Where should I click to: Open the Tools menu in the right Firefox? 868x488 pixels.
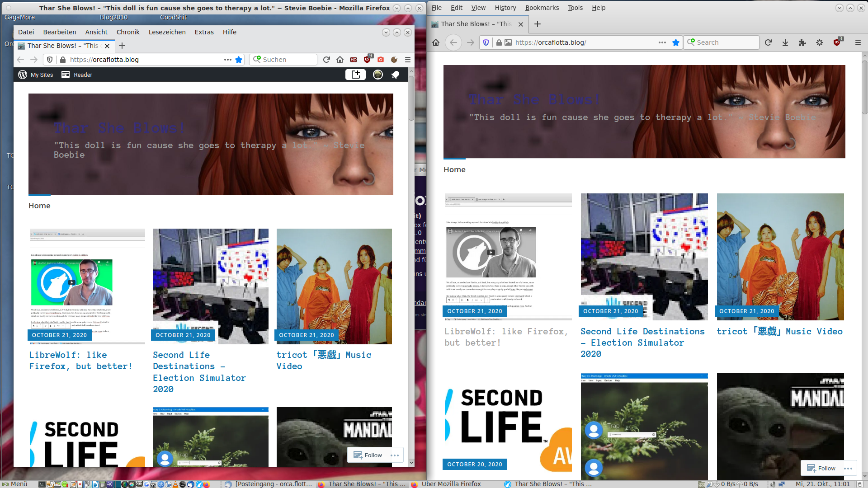(x=575, y=8)
